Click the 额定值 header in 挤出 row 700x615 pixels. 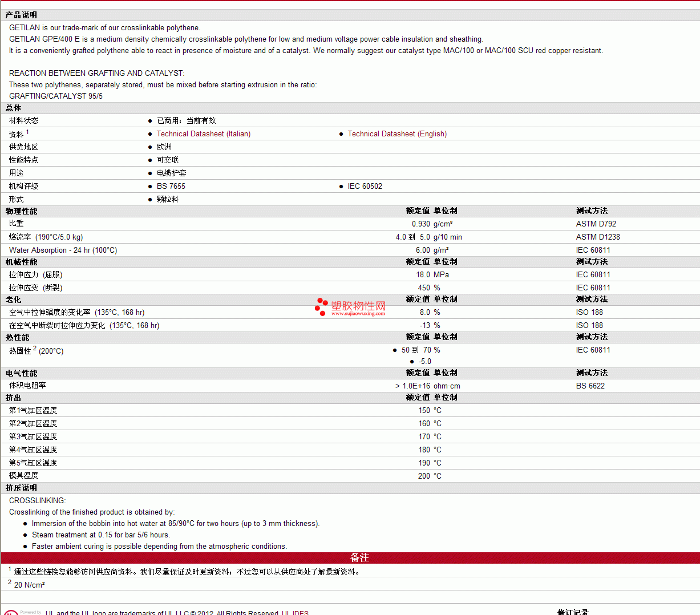point(418,398)
